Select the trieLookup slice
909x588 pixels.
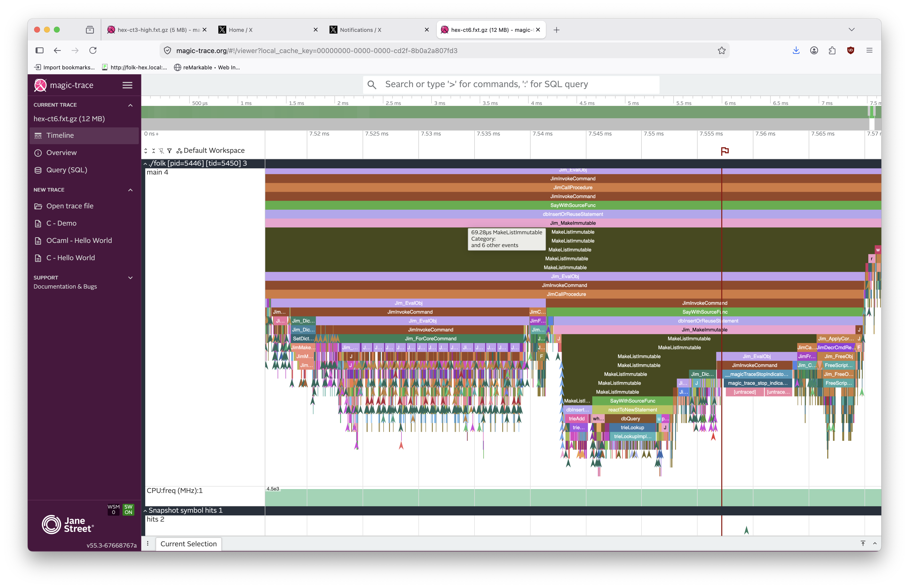click(633, 427)
